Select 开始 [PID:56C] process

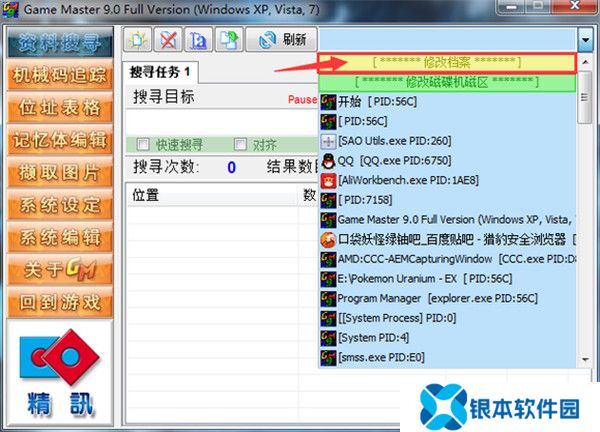448,102
